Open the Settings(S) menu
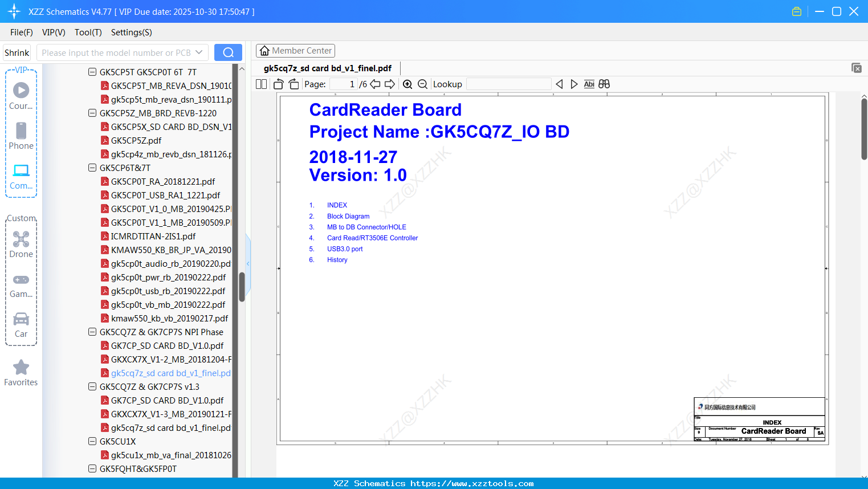 coord(132,32)
